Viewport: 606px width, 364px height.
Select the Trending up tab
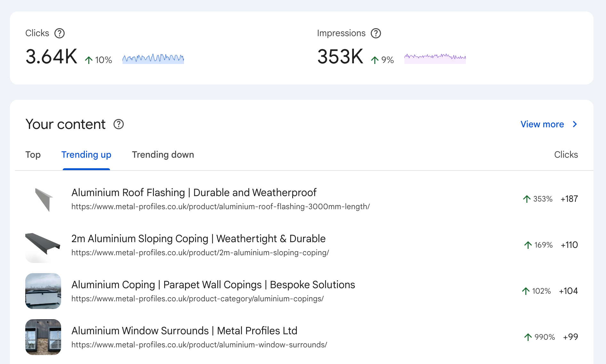point(86,155)
